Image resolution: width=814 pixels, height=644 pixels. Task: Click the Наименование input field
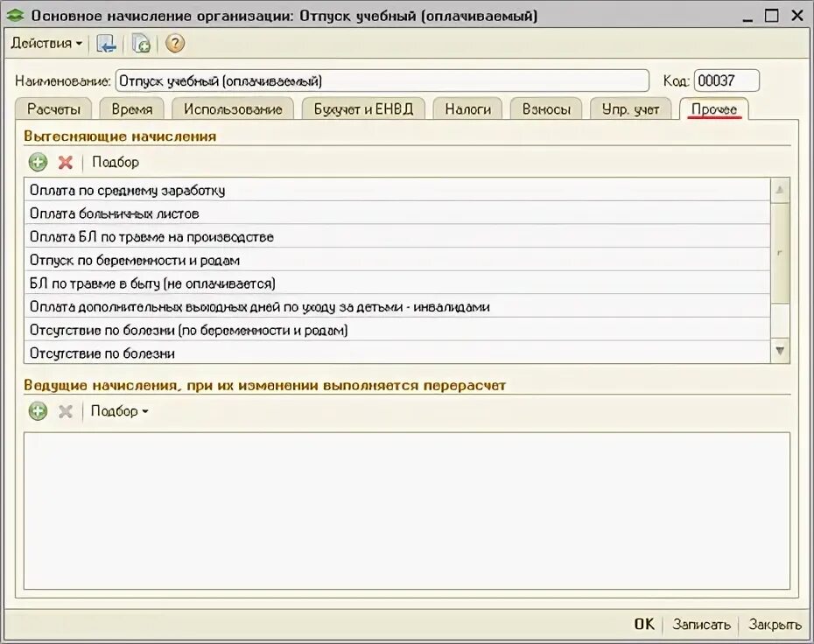tap(382, 81)
